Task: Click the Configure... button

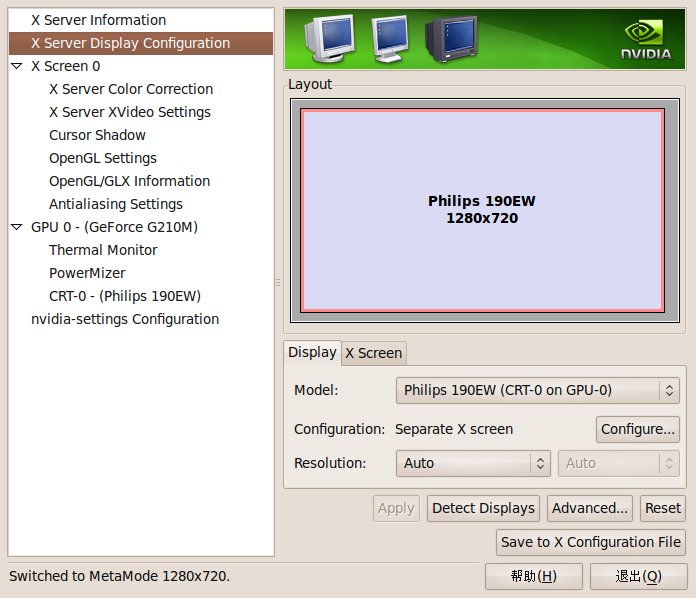Action: 637,429
